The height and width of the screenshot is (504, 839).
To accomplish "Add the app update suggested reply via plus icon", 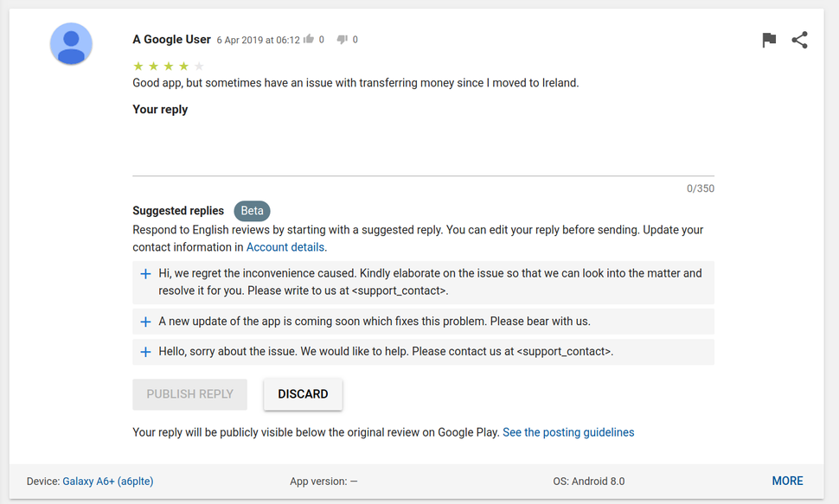I will 145,322.
